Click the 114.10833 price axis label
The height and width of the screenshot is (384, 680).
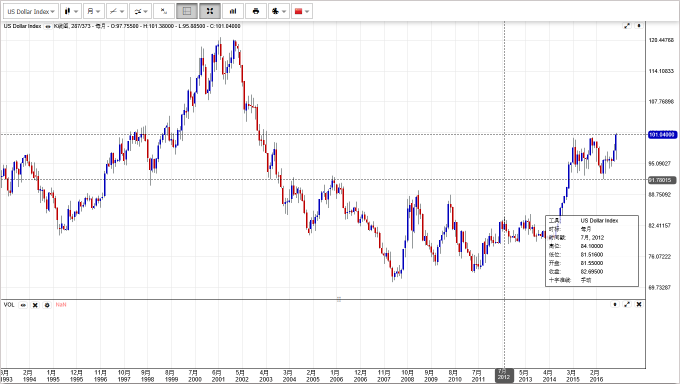[x=661, y=71]
